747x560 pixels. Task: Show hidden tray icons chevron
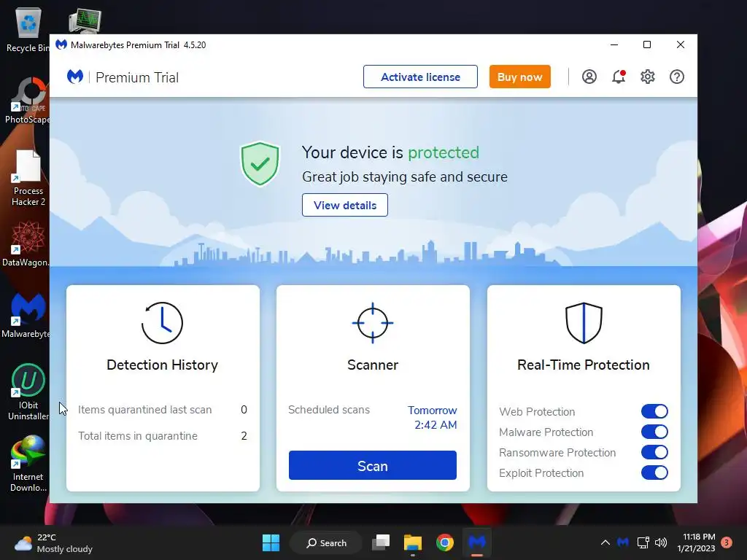[x=605, y=542]
